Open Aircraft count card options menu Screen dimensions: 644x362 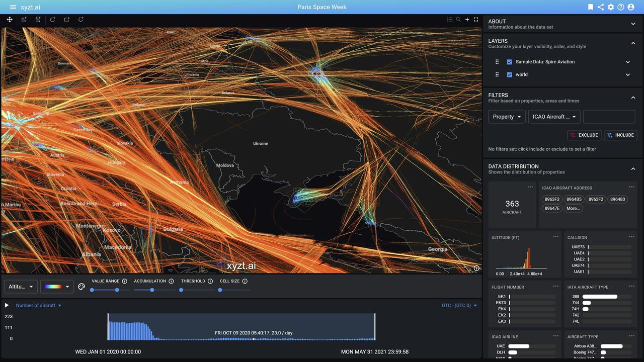[x=530, y=187]
